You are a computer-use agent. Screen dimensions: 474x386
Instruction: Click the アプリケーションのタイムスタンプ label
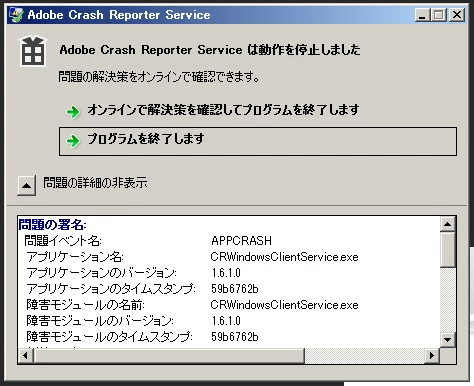[111, 289]
